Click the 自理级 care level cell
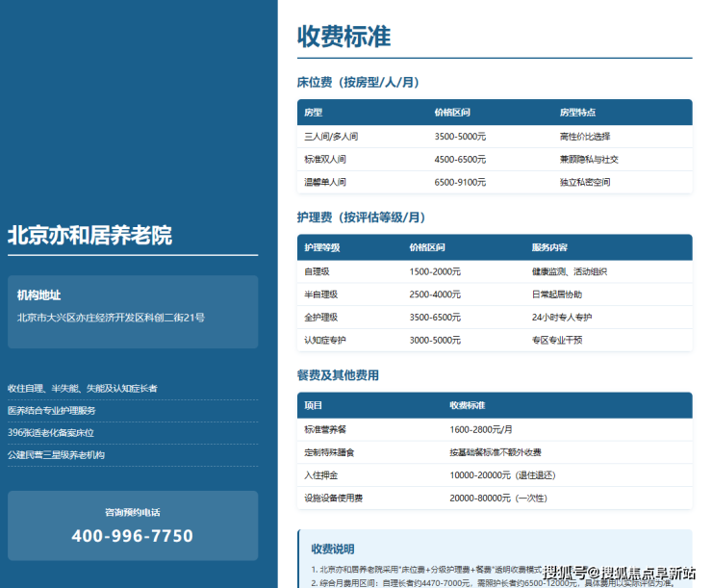 (317, 271)
